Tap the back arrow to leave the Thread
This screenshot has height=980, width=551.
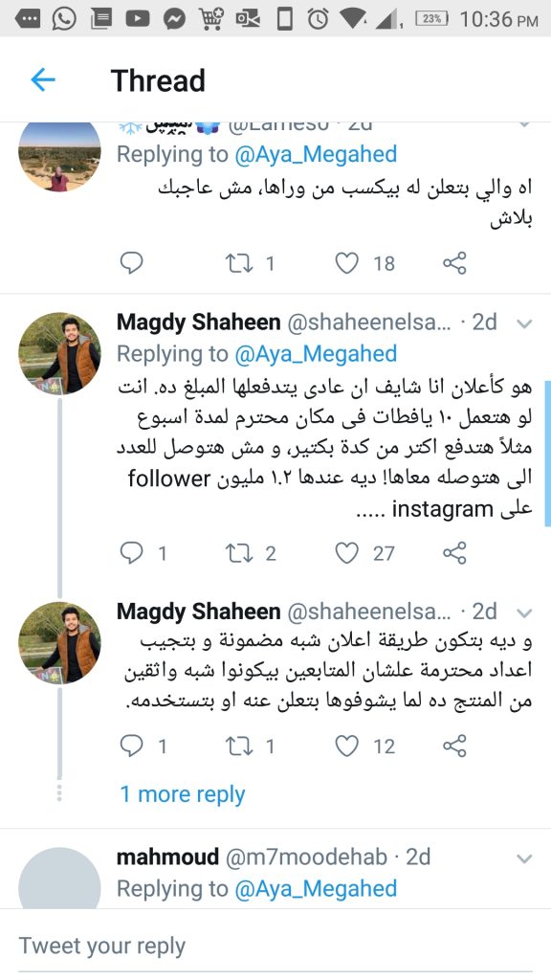(x=40, y=80)
